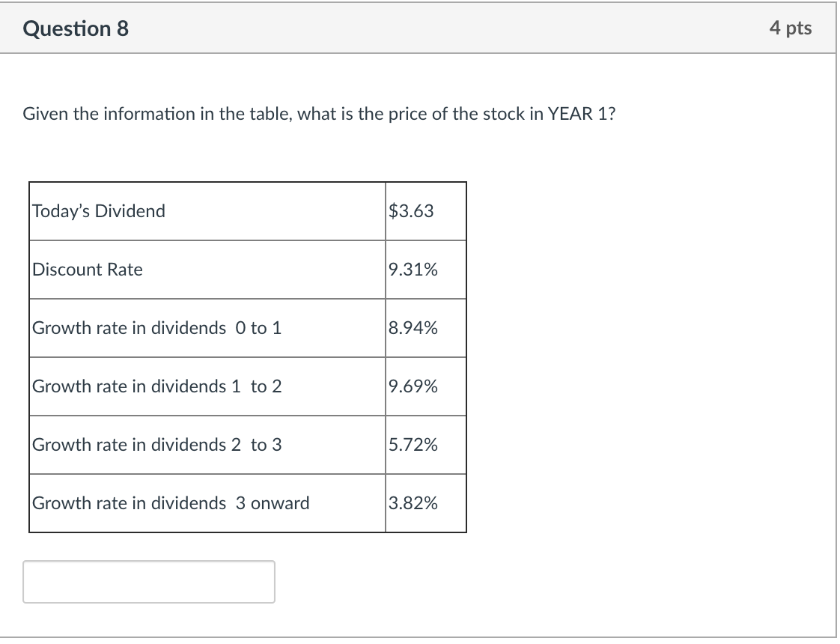
Task: Select the Question 8 header text
Action: click(75, 28)
